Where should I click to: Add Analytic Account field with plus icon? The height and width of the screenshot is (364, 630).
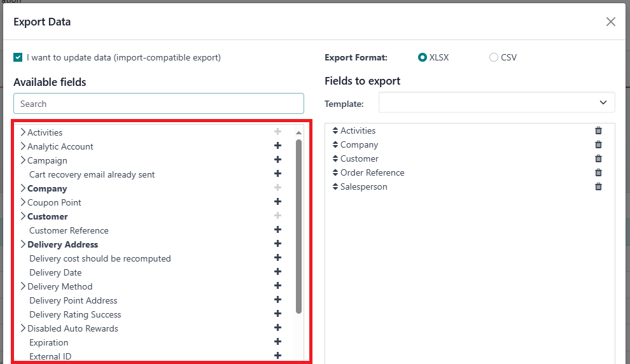coord(277,146)
